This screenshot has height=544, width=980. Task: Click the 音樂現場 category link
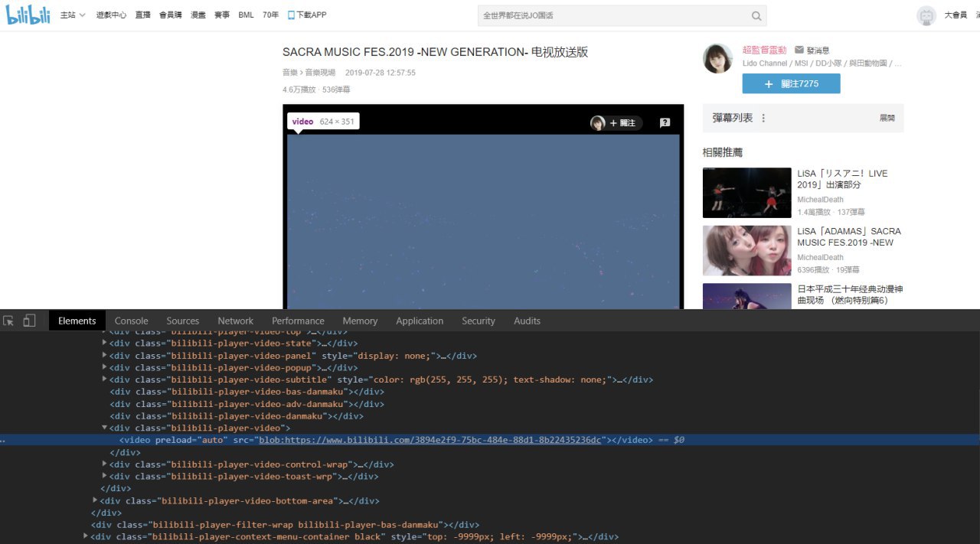(x=320, y=73)
